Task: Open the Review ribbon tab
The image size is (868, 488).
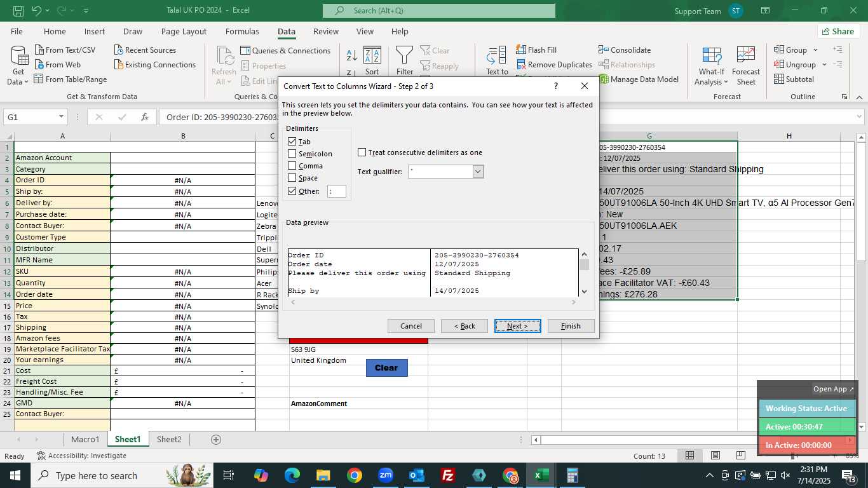Action: tap(326, 32)
